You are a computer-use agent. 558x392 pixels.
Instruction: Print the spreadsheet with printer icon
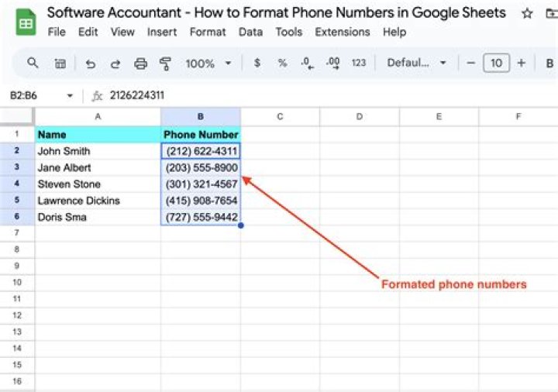coord(140,64)
